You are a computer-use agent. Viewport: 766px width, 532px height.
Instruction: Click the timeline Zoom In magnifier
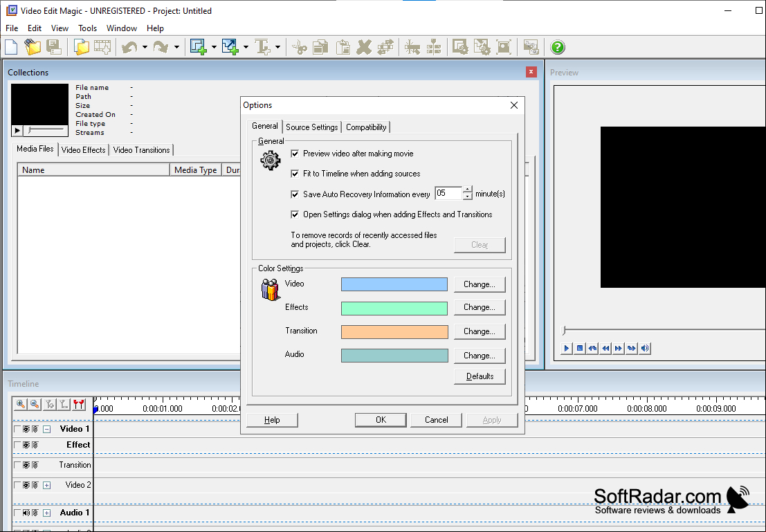21,405
